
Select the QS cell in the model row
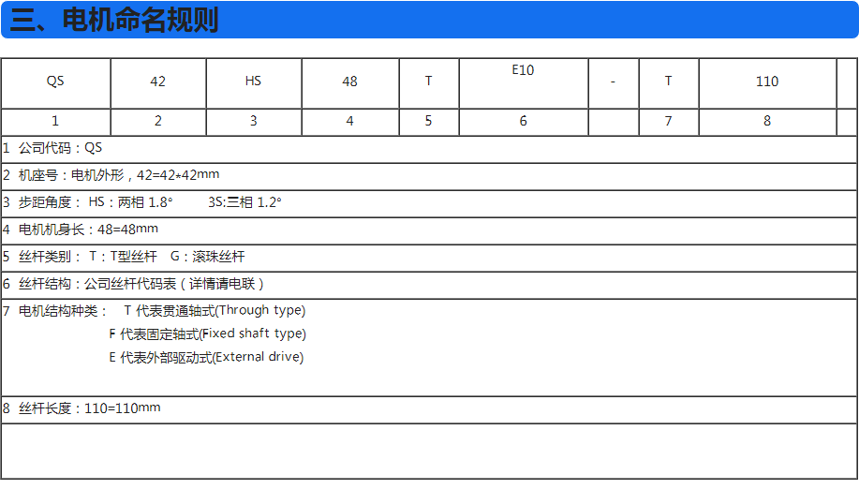pyautogui.click(x=55, y=82)
